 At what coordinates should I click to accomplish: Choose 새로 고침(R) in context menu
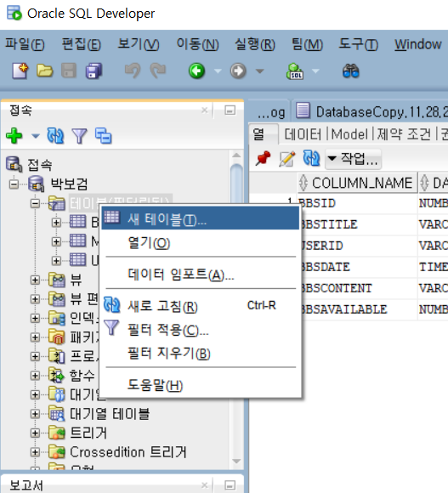click(201, 306)
